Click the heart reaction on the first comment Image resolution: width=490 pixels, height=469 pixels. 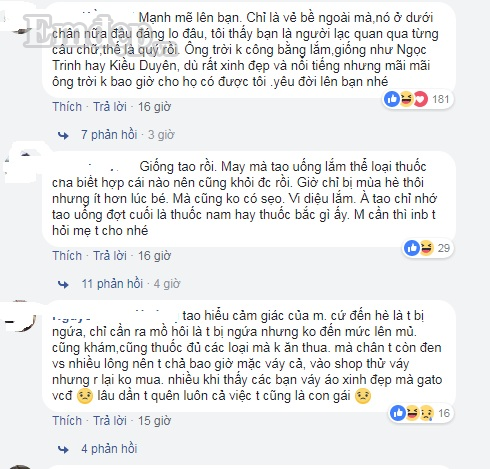pos(420,99)
